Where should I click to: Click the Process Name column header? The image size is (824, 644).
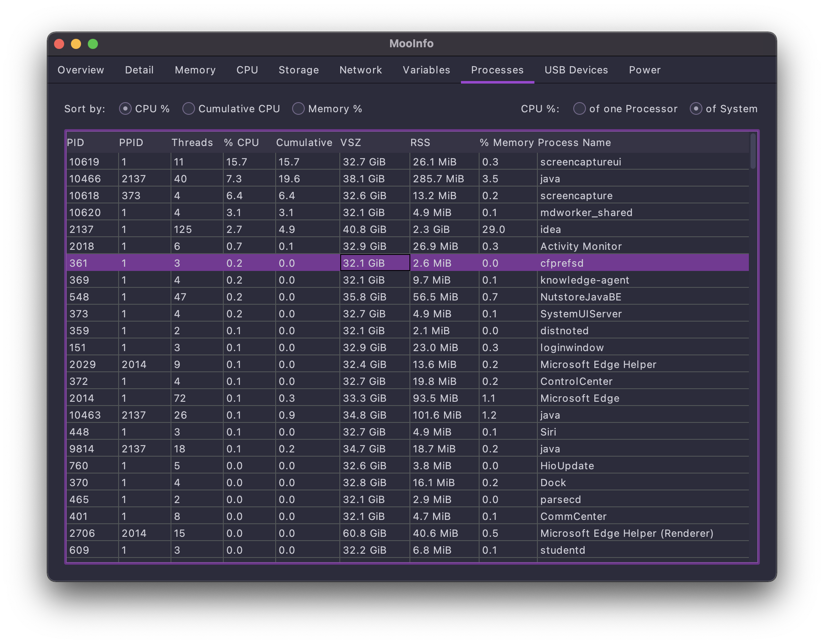click(574, 143)
